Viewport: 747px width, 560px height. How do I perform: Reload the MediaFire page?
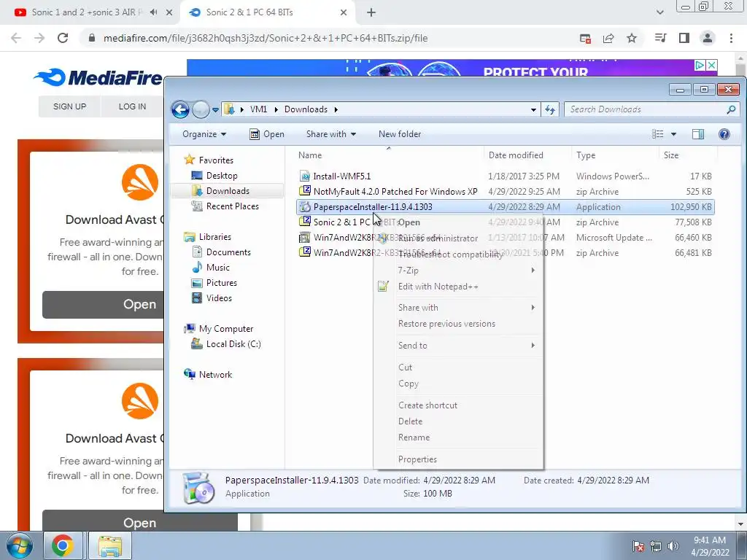click(63, 38)
